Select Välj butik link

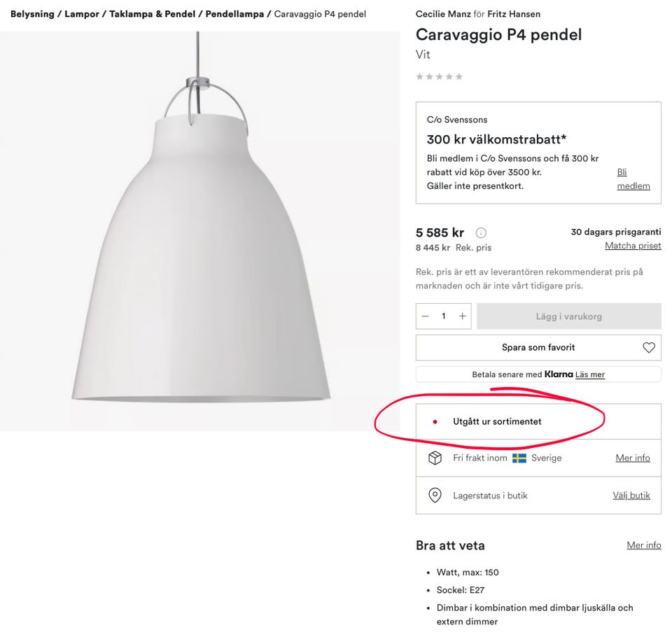[631, 496]
